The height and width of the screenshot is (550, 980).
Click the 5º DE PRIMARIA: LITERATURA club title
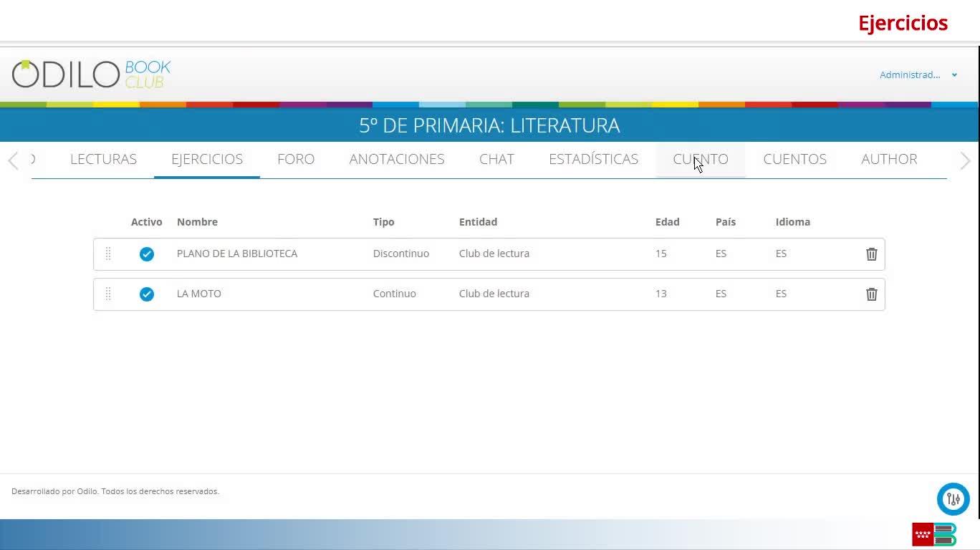pyautogui.click(x=489, y=125)
